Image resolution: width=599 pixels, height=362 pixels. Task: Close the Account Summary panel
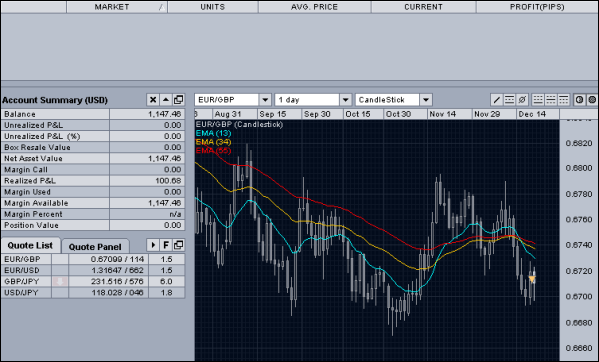pos(153,100)
